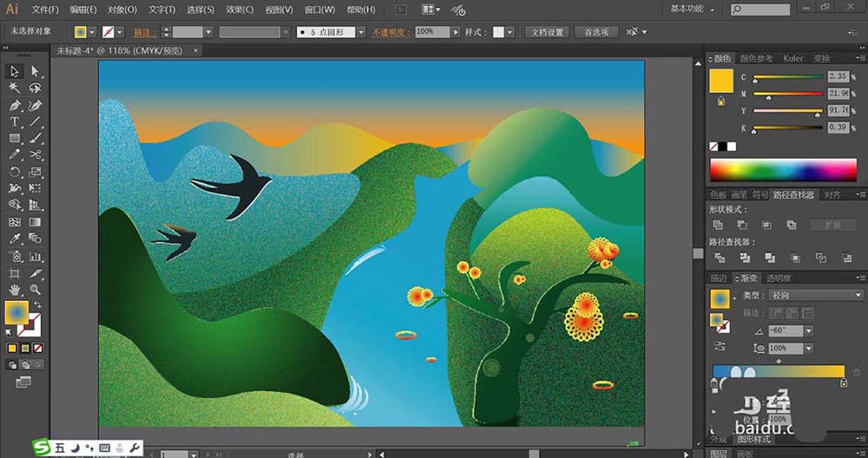Open the 效果(C) menu
Image resolution: width=868 pixels, height=458 pixels.
(240, 10)
